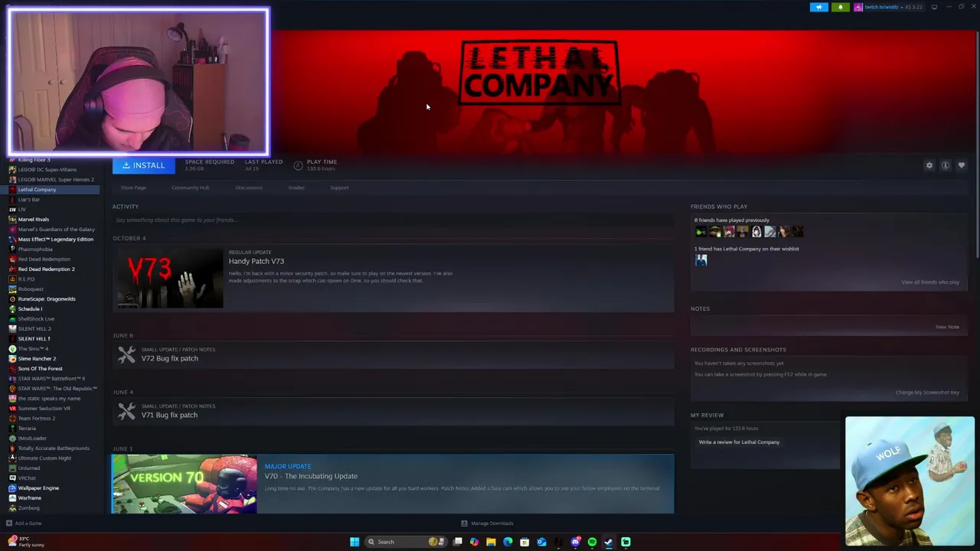Viewport: 980px width, 551px height.
Task: Open the game info icon
Action: 946,165
